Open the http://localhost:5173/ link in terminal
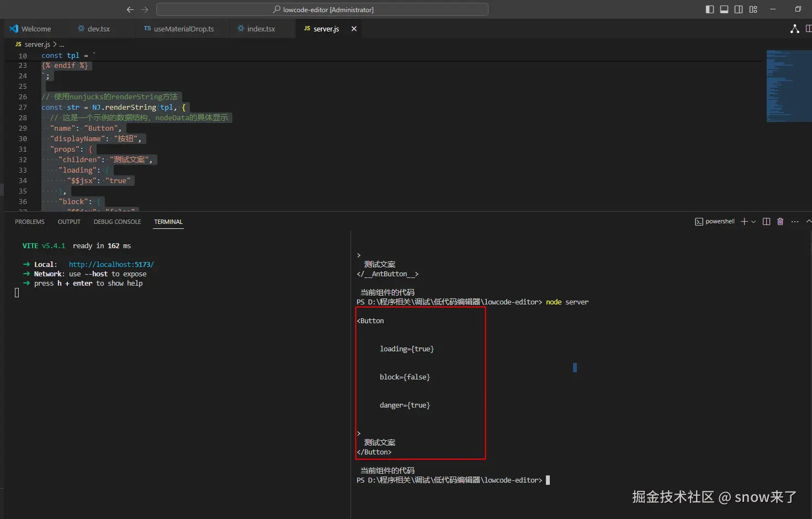The image size is (812, 519). (111, 264)
